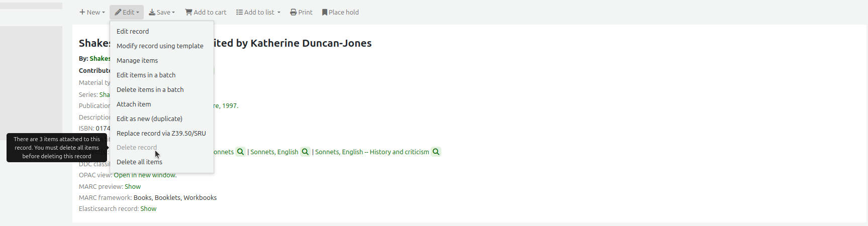Select Edit as new (duplicate)
Screen dimensions: 868x226
[149, 119]
